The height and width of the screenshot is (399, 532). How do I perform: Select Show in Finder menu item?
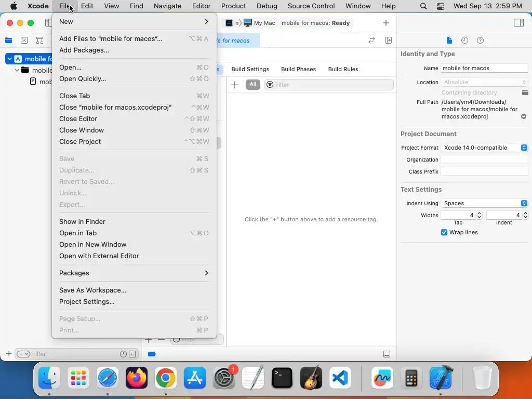(x=134, y=221)
